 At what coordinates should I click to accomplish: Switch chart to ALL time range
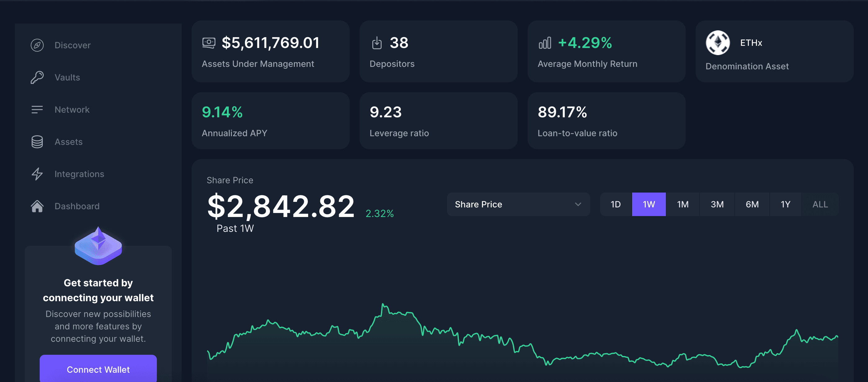click(x=820, y=204)
